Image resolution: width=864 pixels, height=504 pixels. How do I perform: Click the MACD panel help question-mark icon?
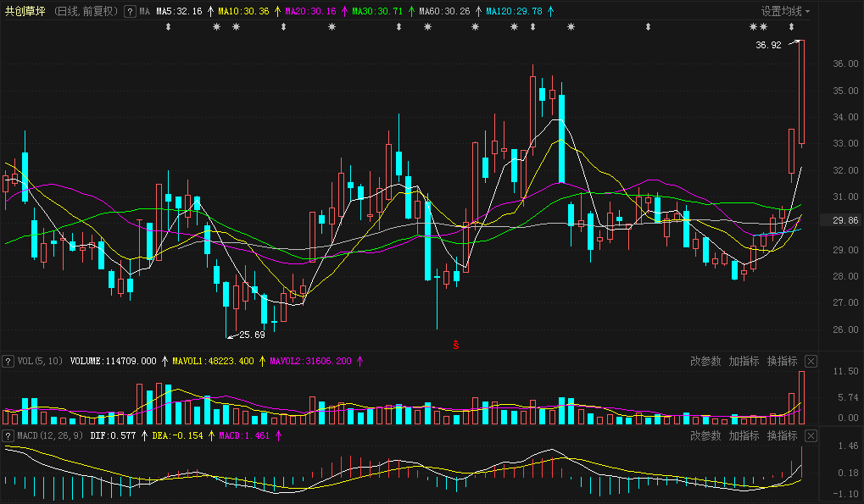8,435
